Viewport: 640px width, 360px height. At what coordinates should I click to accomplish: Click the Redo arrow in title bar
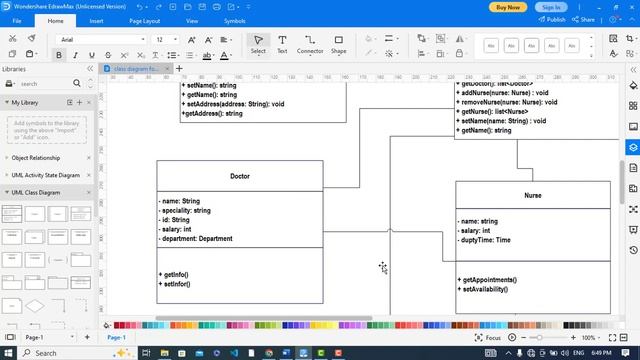(x=158, y=7)
